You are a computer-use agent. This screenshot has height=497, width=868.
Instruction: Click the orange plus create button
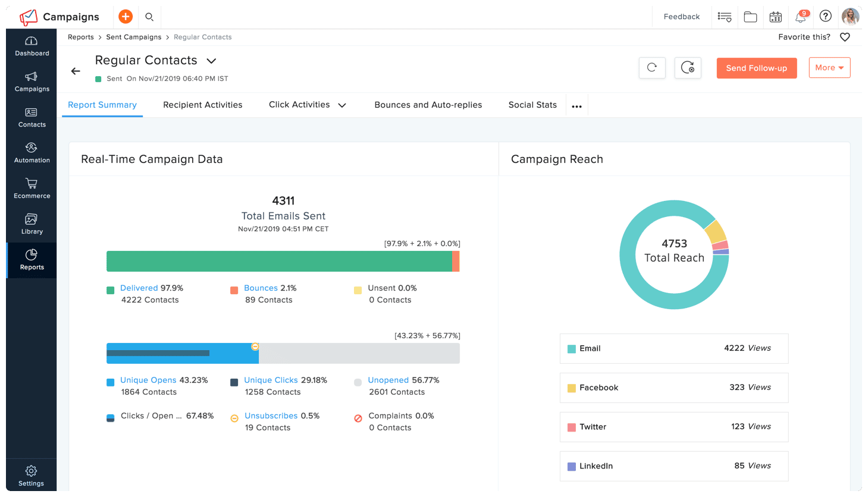pyautogui.click(x=126, y=17)
